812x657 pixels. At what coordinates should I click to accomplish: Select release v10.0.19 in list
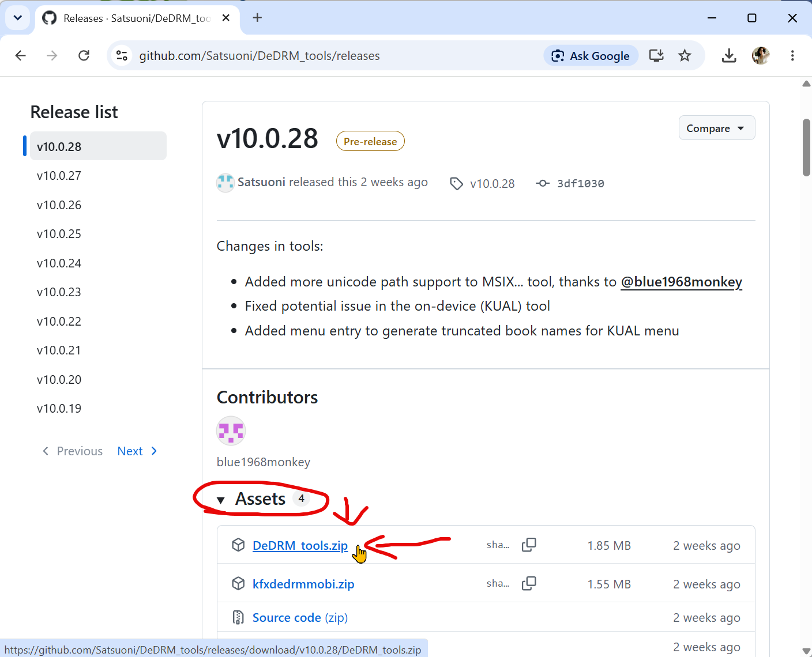59,409
